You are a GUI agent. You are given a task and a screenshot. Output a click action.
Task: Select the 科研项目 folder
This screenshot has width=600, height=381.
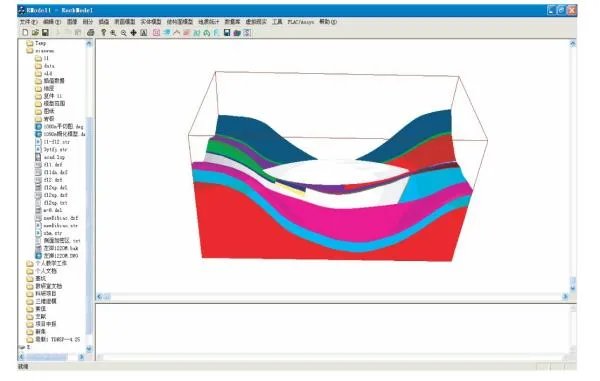(41, 294)
